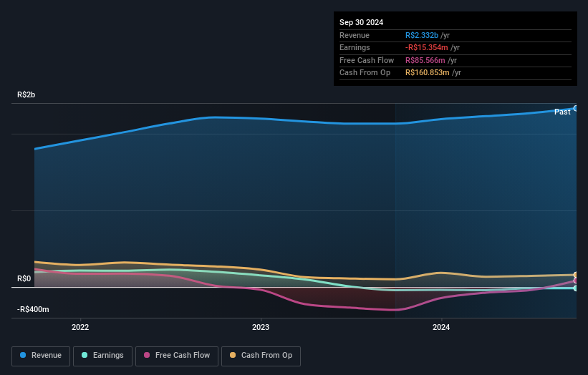The width and height of the screenshot is (588, 375).
Task: Click the 2023 x-axis label
Action: click(x=261, y=327)
